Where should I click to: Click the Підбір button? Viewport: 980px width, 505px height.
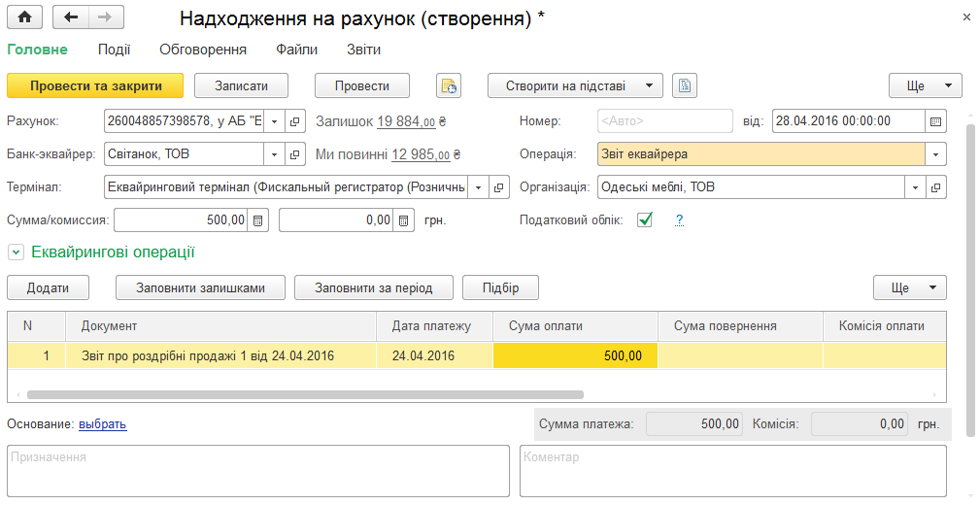coord(500,287)
